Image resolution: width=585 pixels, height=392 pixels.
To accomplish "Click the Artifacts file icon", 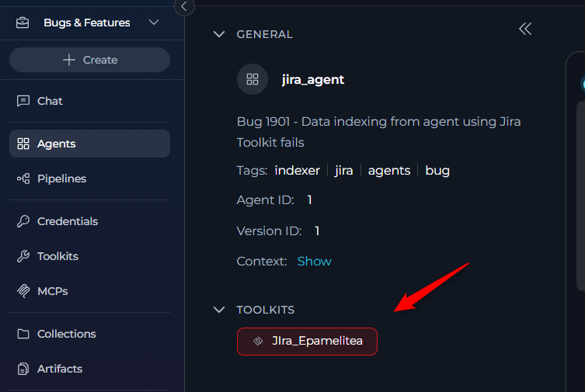I will coord(23,369).
